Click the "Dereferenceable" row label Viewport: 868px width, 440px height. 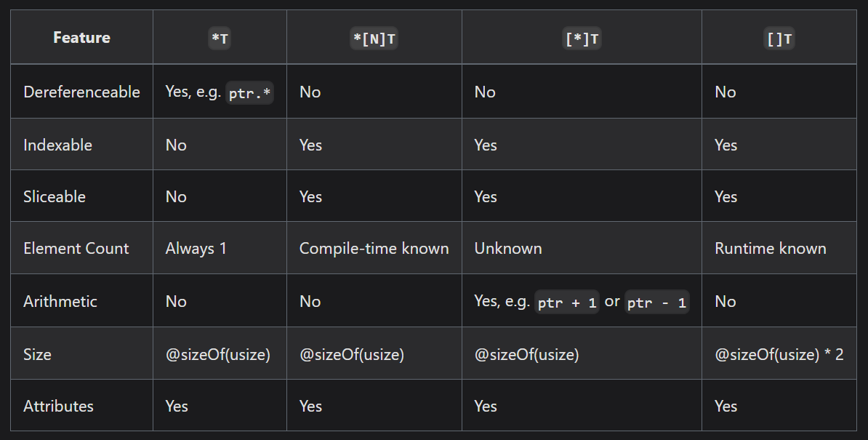click(x=81, y=92)
